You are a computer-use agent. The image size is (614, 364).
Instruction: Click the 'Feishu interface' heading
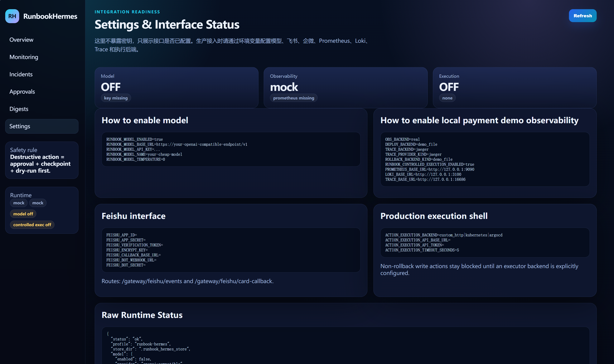(x=134, y=216)
